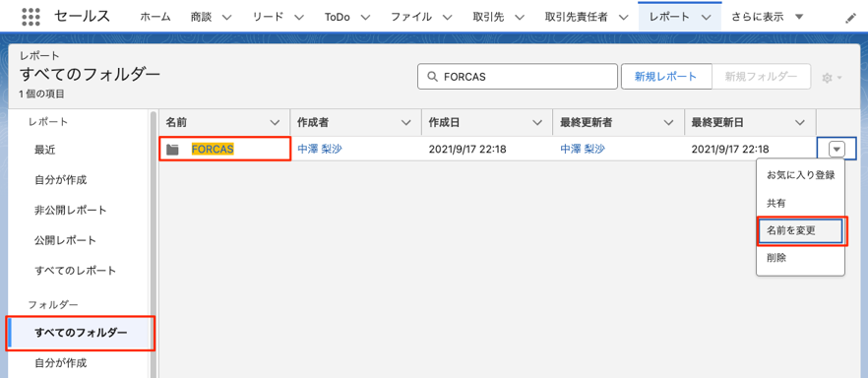Open the FORCAS folder link
This screenshot has width=868, height=378.
(213, 149)
